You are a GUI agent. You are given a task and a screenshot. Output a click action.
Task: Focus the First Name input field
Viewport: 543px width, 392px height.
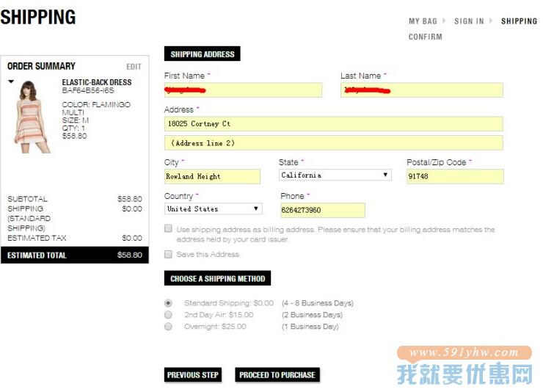coord(243,90)
